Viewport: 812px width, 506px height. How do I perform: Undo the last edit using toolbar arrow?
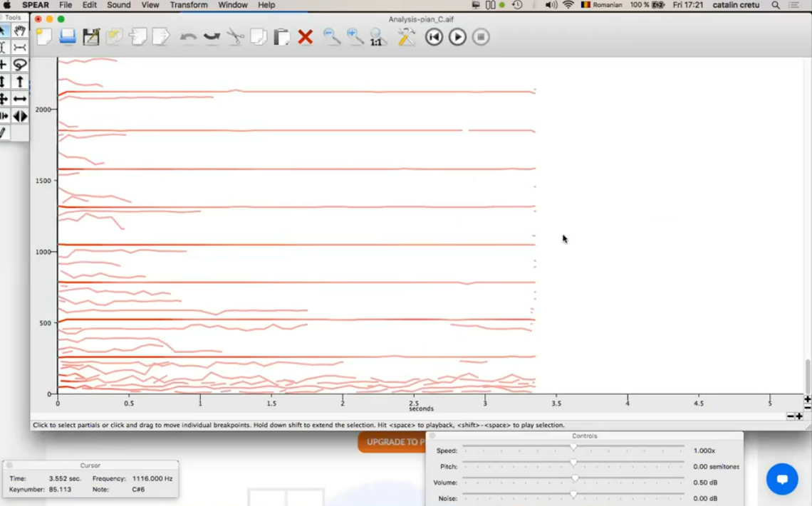point(188,37)
